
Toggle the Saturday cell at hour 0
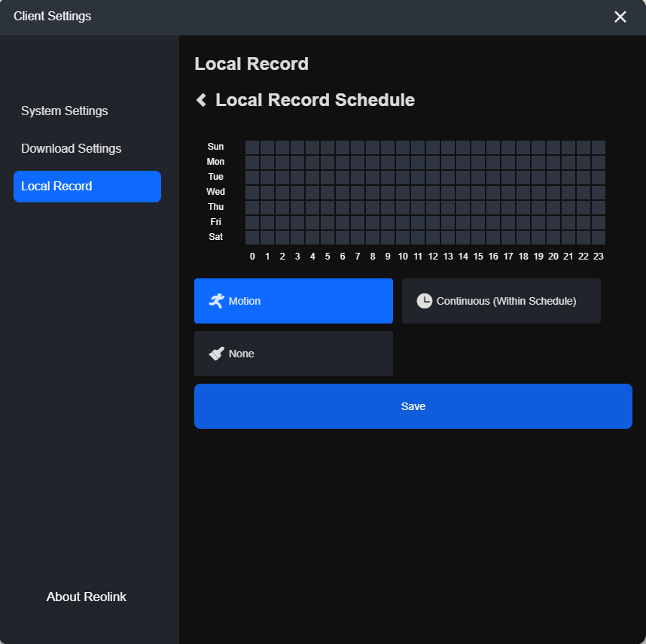[252, 238]
